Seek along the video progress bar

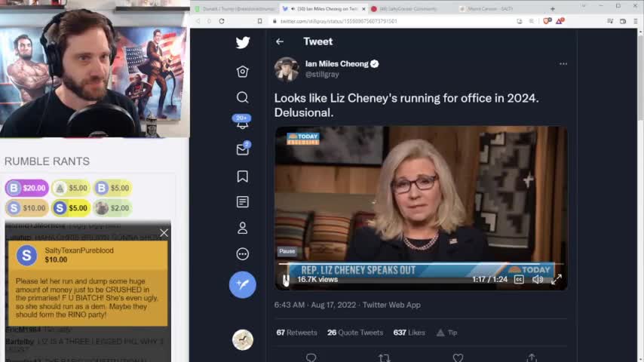coord(421,263)
